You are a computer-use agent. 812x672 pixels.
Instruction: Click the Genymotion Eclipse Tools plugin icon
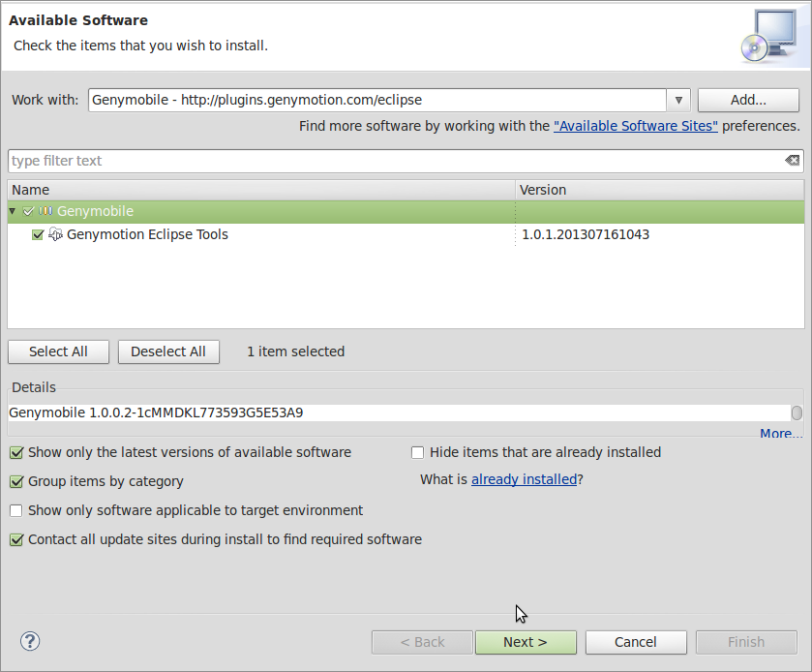click(x=55, y=234)
